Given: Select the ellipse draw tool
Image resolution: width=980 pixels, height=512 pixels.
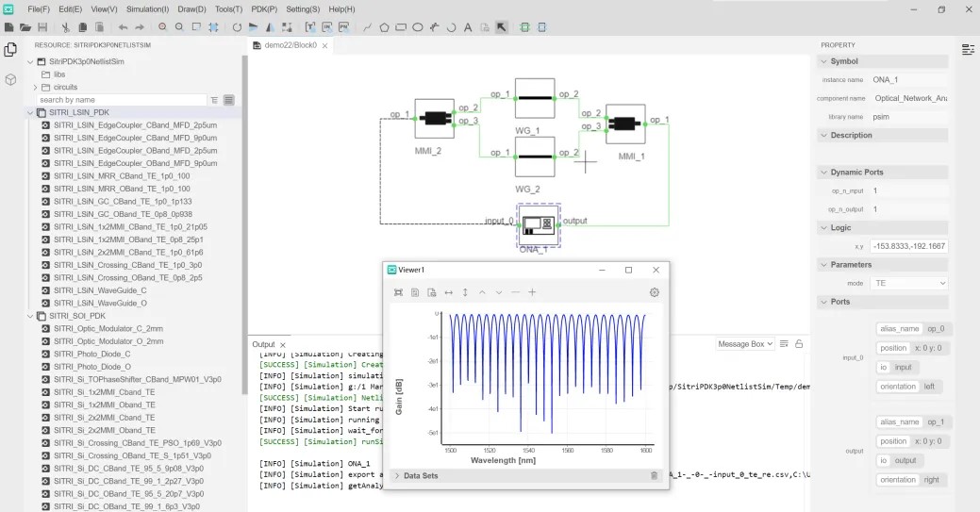Looking at the screenshot, I should click(418, 27).
